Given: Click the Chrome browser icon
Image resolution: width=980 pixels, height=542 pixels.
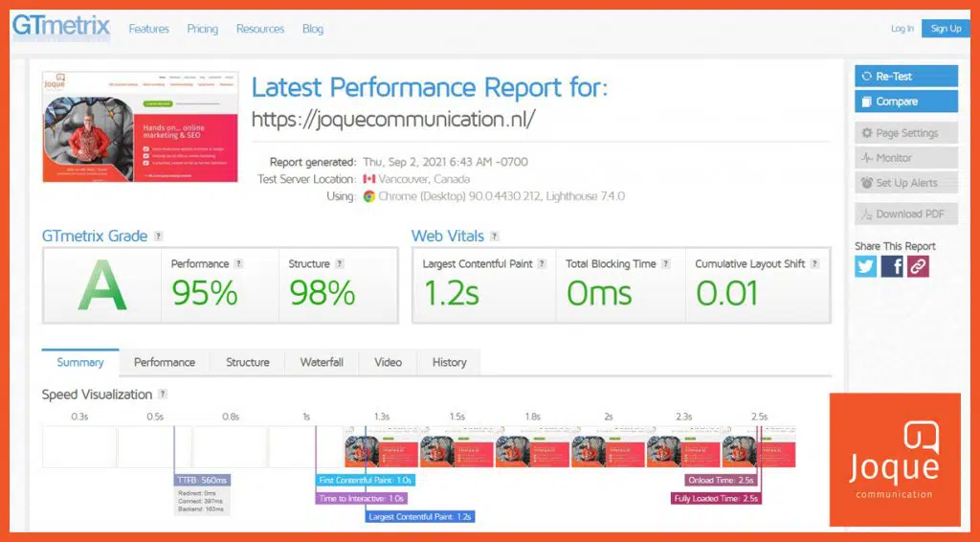Looking at the screenshot, I should click(x=369, y=196).
